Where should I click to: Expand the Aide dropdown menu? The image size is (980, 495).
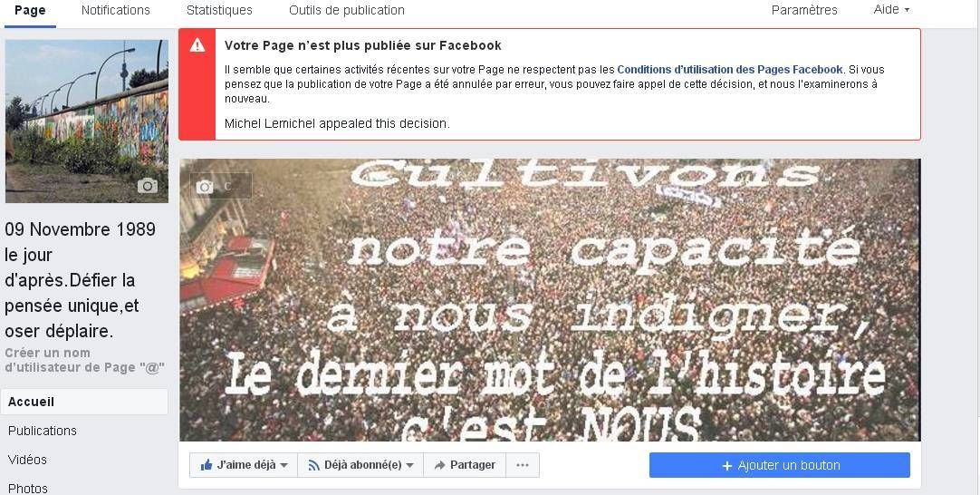point(891,9)
